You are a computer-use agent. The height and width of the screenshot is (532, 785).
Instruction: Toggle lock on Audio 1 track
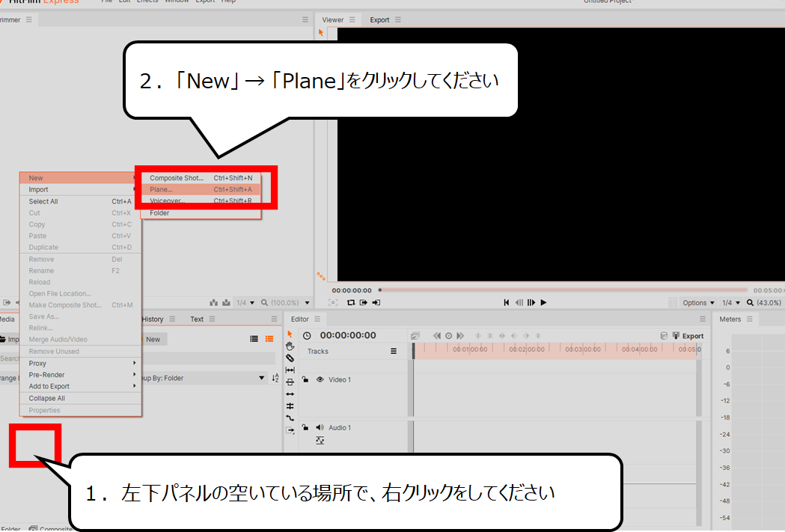click(305, 427)
